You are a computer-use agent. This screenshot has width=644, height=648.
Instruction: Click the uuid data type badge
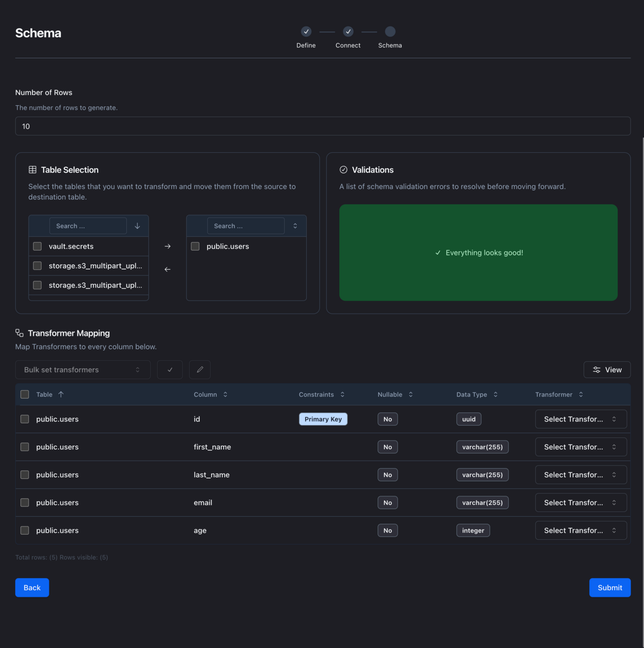click(469, 419)
